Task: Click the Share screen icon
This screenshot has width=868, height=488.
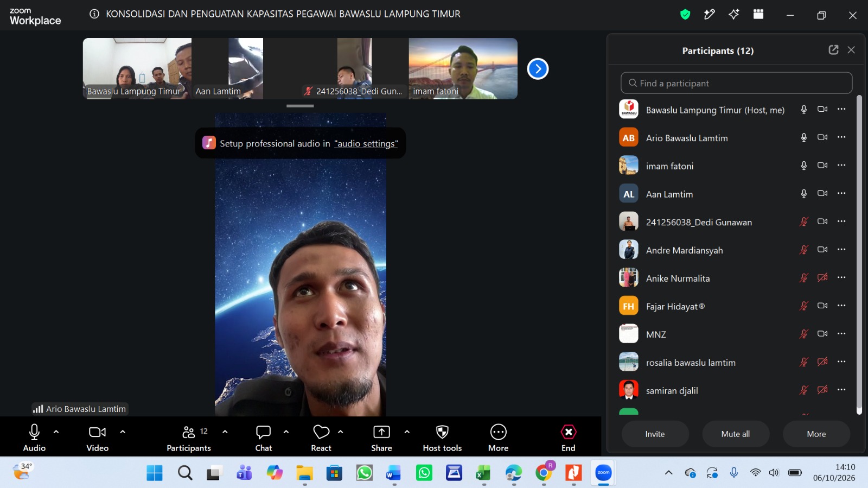Action: point(381,432)
